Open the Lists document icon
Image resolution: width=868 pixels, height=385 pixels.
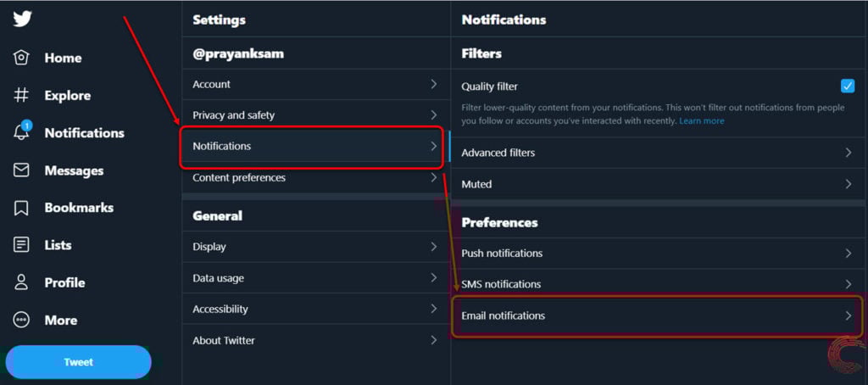point(21,245)
